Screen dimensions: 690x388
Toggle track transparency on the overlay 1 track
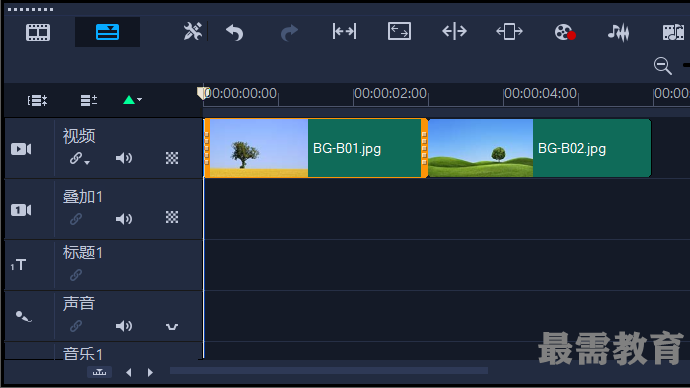click(172, 217)
